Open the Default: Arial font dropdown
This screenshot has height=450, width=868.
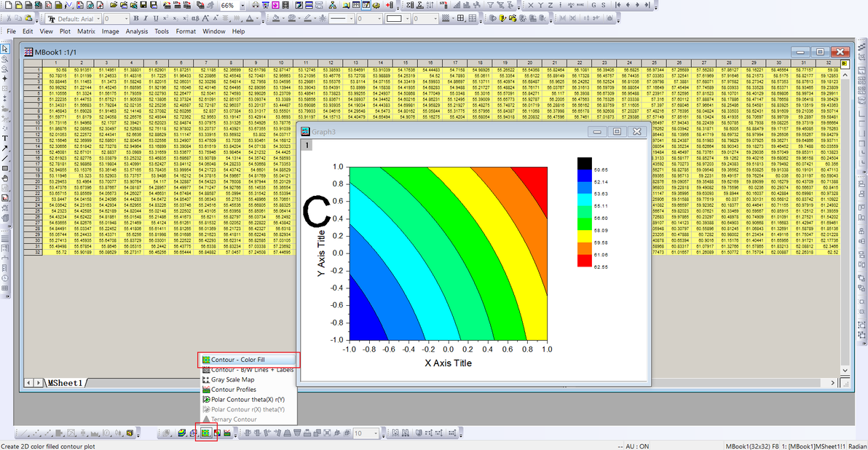97,18
